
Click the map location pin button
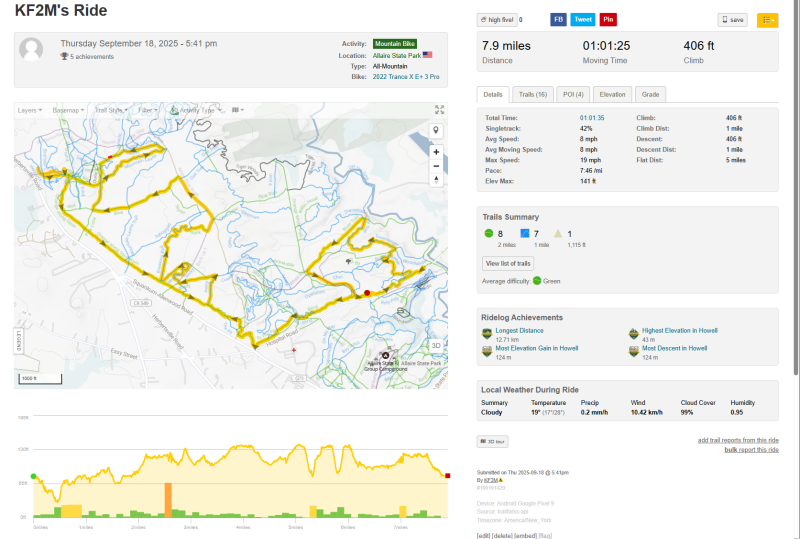(436, 131)
